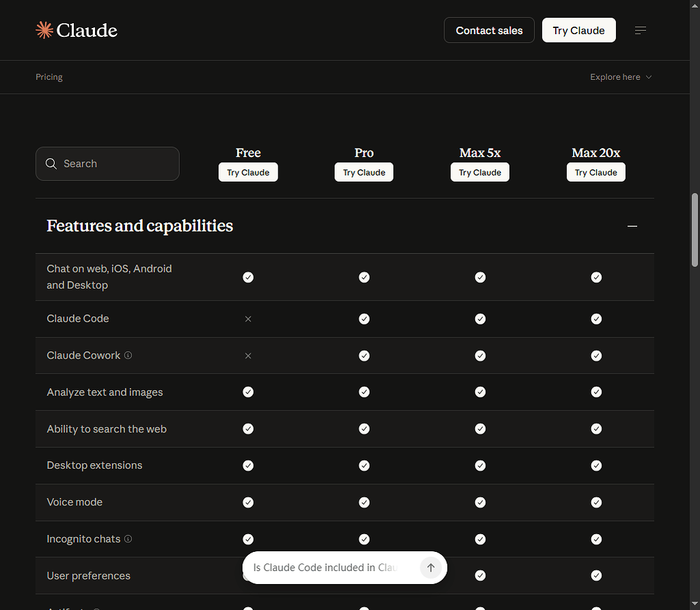700x610 pixels.
Task: Click the page vertical scrollbar thumb
Action: 695,230
